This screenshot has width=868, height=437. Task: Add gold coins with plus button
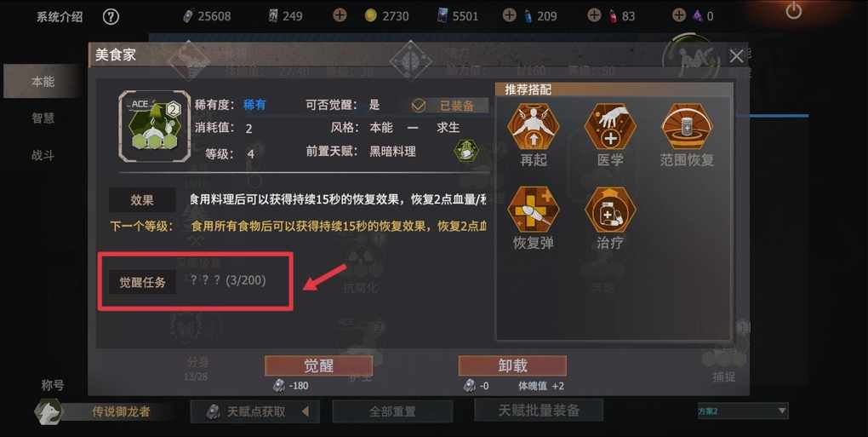coord(340,15)
